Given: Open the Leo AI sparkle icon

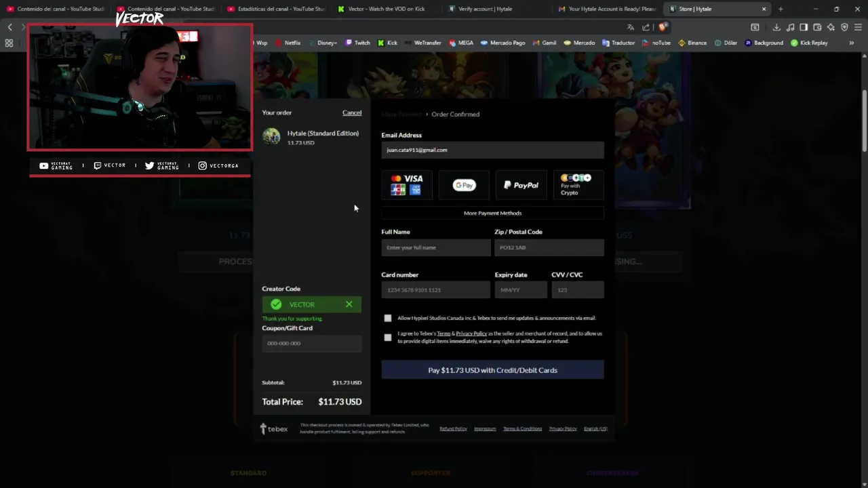Looking at the screenshot, I should (x=831, y=27).
